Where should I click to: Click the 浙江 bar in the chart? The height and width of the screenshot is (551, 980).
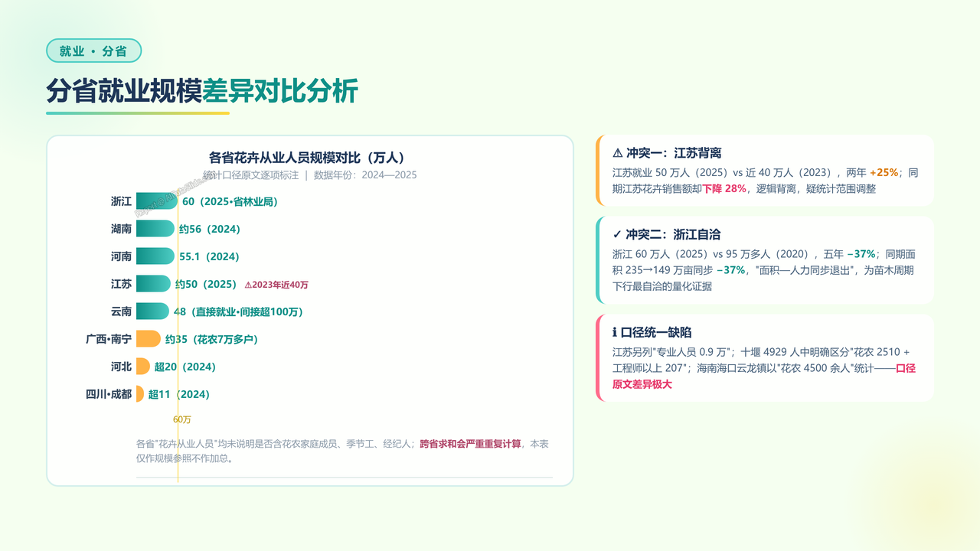(x=157, y=201)
